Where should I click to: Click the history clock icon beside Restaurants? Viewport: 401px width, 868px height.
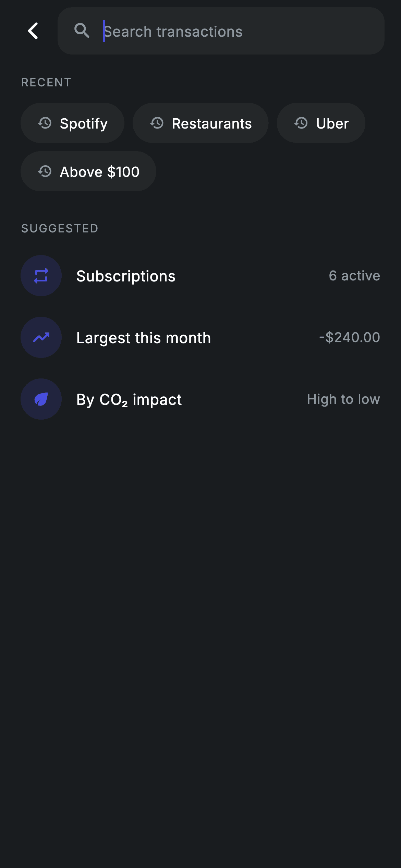tap(157, 123)
